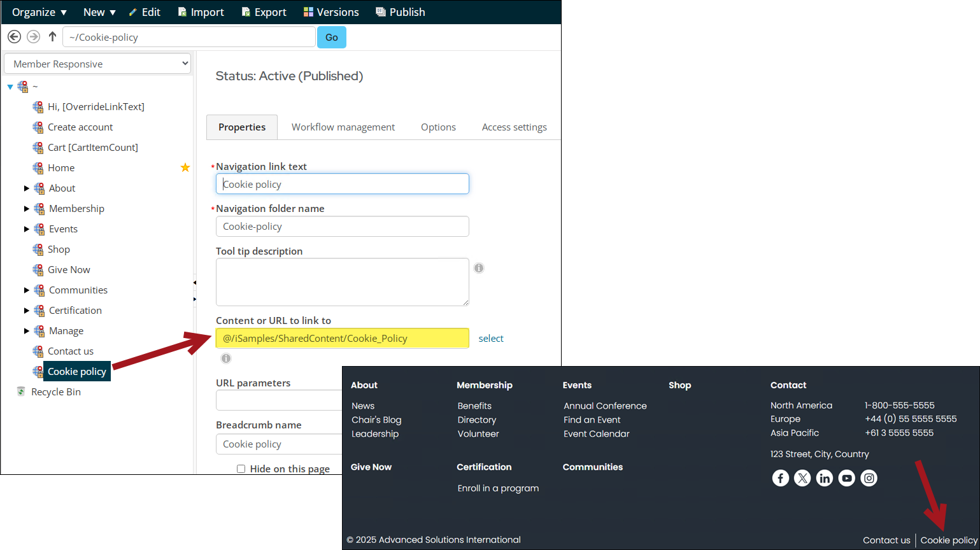Open the Leadership footer link
The image size is (980, 550).
point(375,434)
